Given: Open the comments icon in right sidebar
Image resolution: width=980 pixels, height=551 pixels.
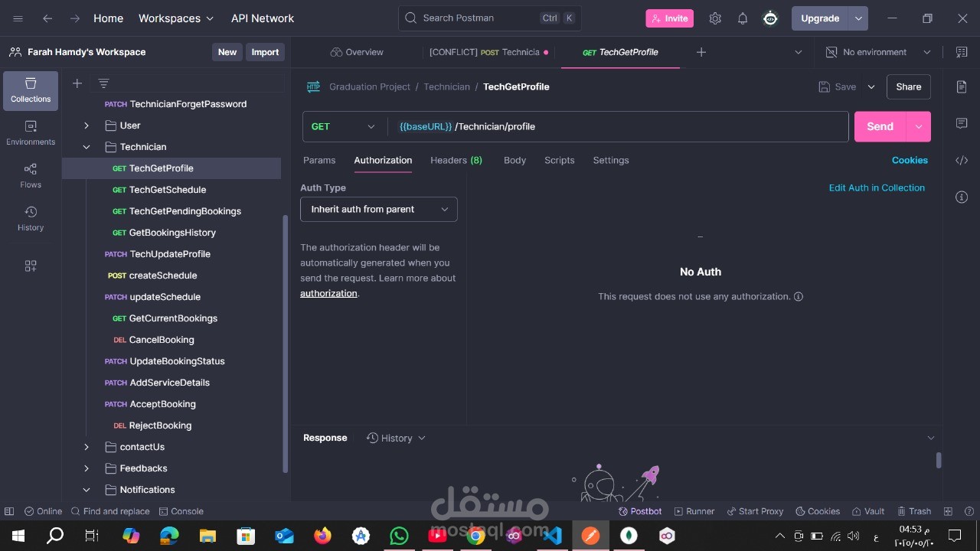Looking at the screenshot, I should click(962, 124).
